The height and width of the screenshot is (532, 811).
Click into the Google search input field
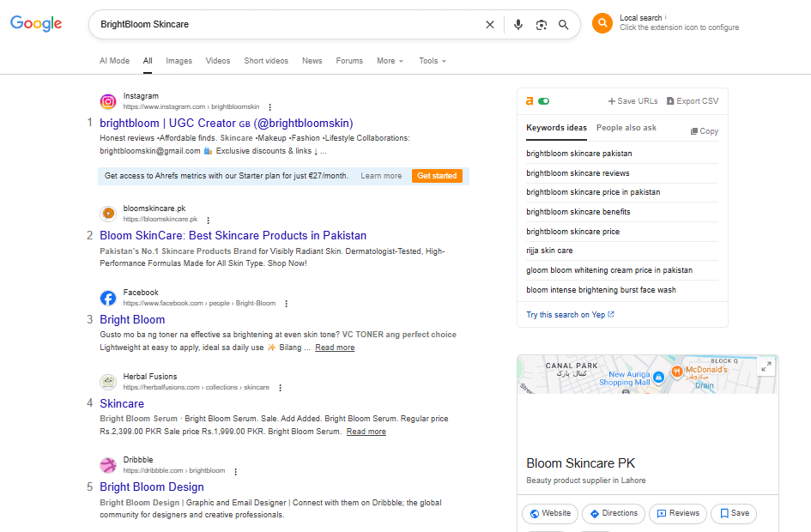point(283,25)
